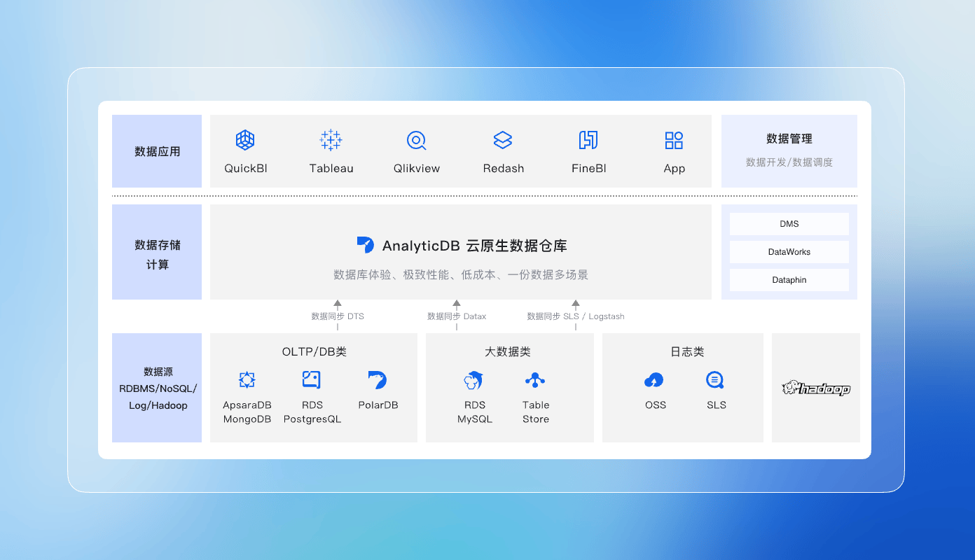
Task: Click the PolarDB icon
Action: 378,380
